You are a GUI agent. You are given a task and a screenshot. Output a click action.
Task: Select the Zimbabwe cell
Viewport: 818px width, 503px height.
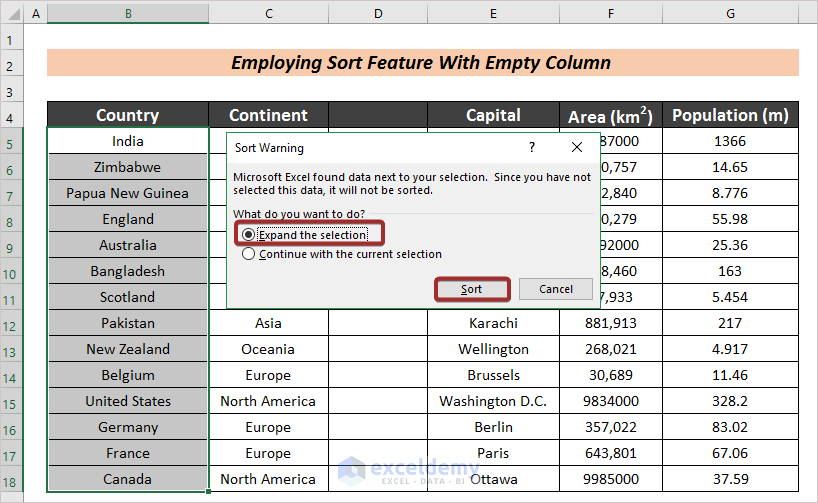tap(128, 167)
